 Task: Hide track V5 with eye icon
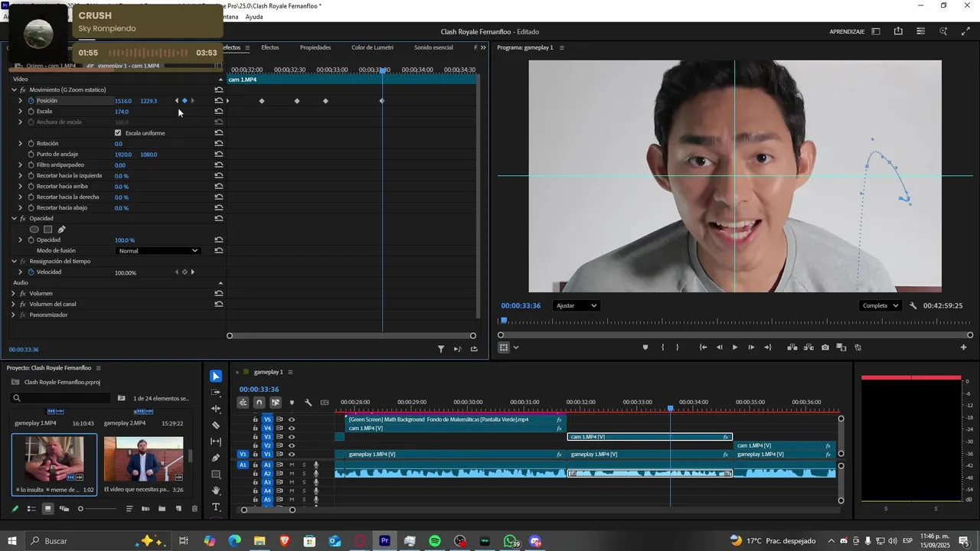[292, 419]
